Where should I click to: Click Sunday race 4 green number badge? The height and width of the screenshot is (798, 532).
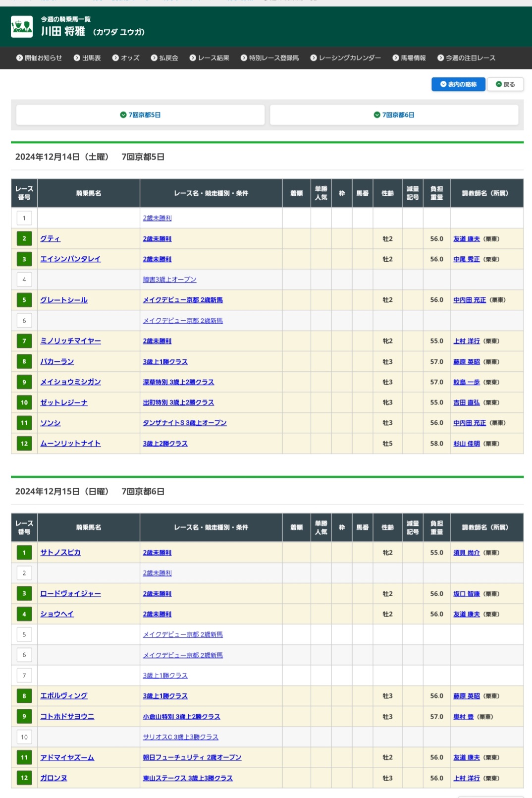coord(24,614)
